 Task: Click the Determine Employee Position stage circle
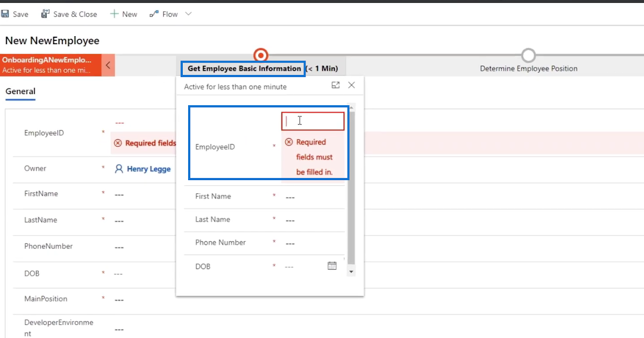(528, 55)
